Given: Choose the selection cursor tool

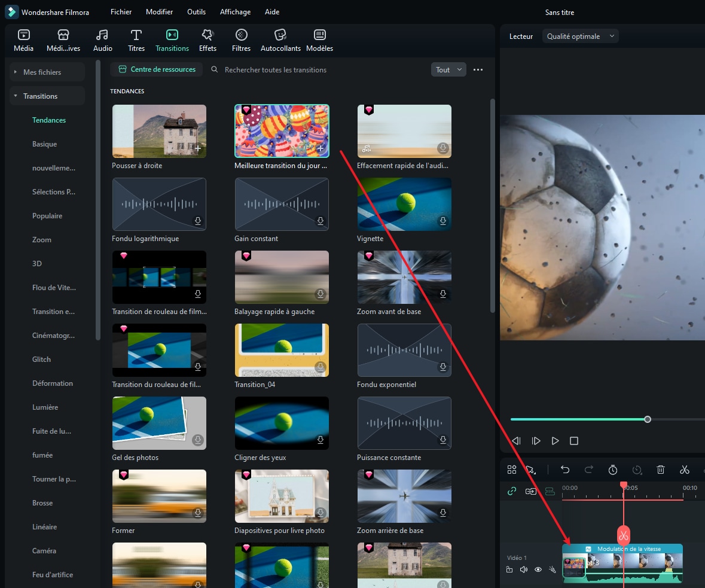Looking at the screenshot, I should (531, 470).
